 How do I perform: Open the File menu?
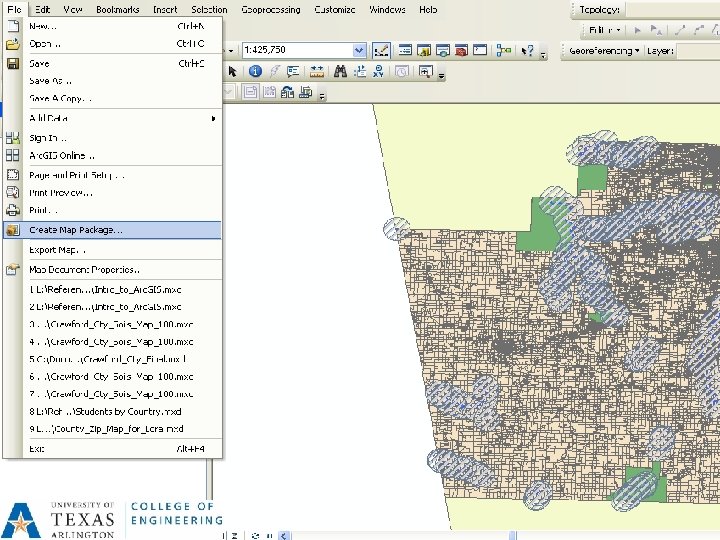click(x=14, y=9)
